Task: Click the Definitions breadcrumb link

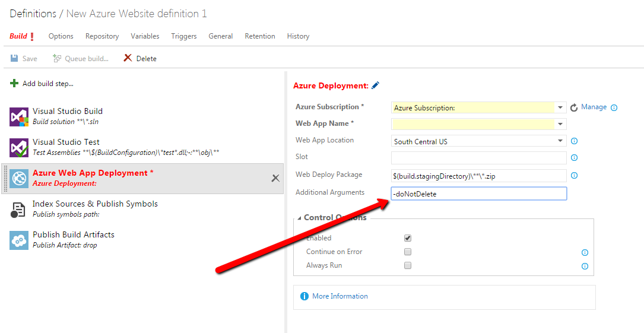Action: click(33, 14)
